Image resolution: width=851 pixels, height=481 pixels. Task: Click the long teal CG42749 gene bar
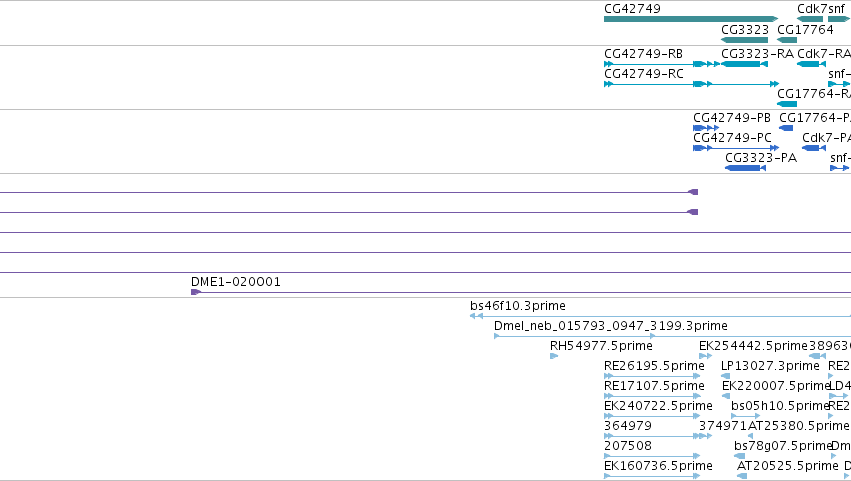691,19
